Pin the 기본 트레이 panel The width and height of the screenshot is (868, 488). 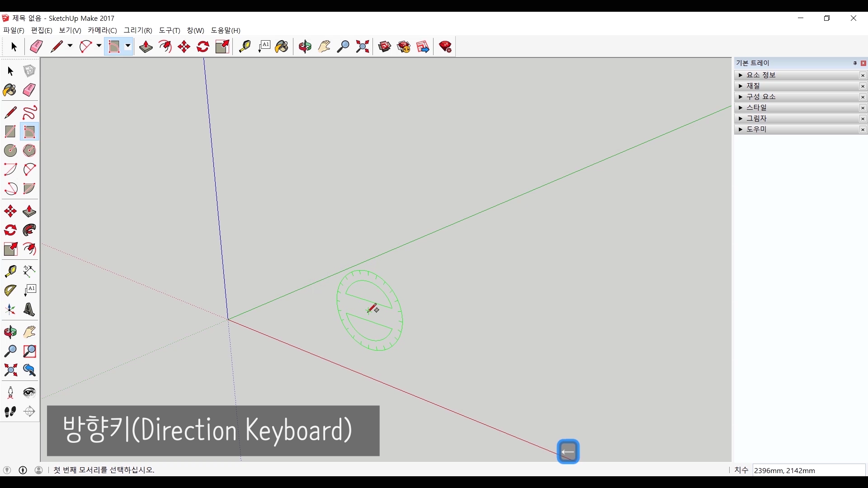click(854, 63)
